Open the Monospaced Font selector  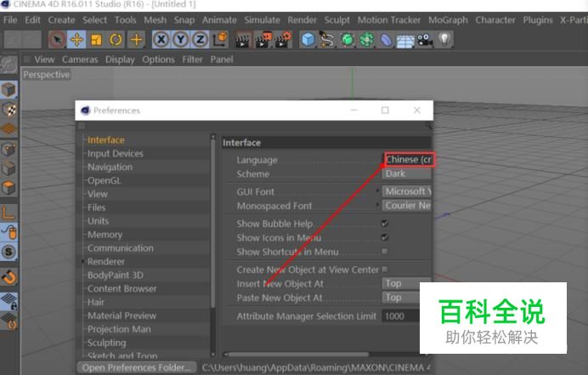[x=407, y=206]
